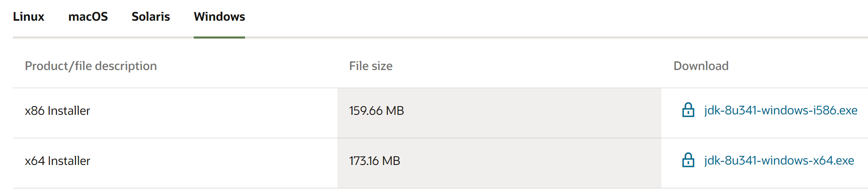The height and width of the screenshot is (189, 868).
Task: Click the lock icon beside the x64 download
Action: [x=688, y=160]
